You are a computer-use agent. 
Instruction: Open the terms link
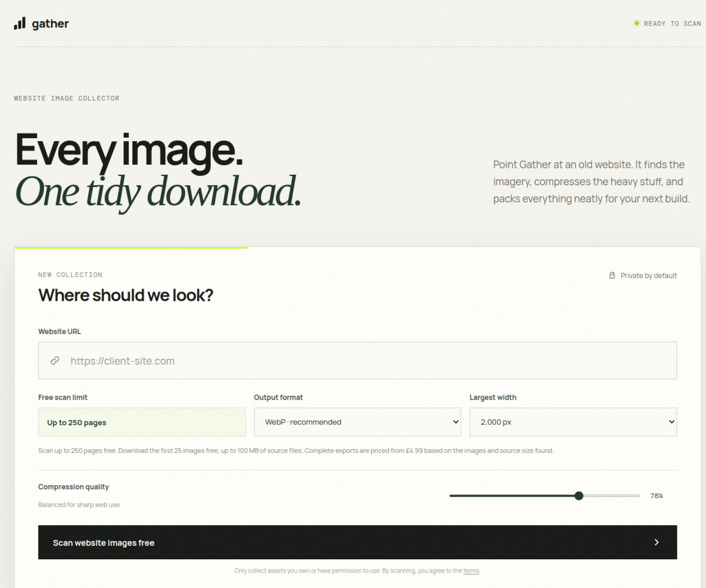point(471,571)
